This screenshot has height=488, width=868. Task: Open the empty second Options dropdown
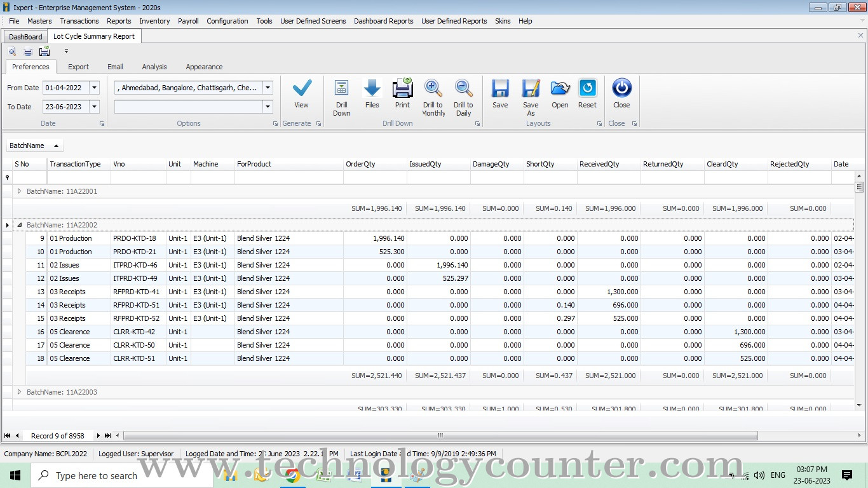point(268,107)
